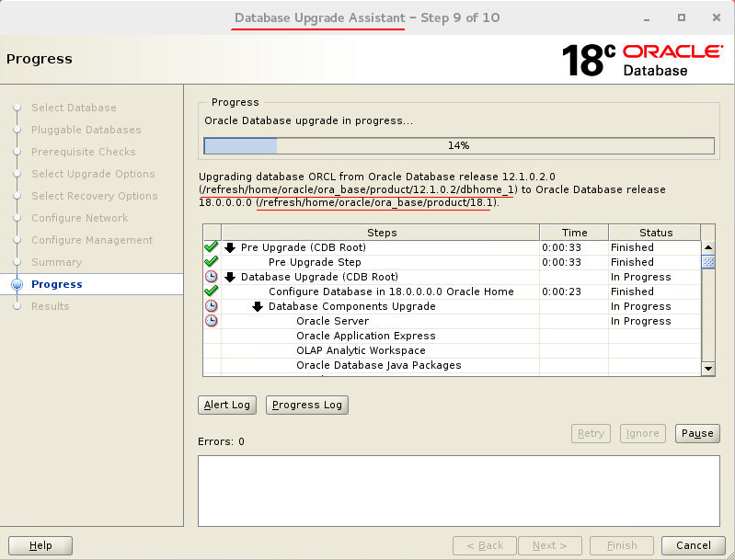Select the Prerequisite Checks step
Screen dimensions: 735x560
coord(84,152)
